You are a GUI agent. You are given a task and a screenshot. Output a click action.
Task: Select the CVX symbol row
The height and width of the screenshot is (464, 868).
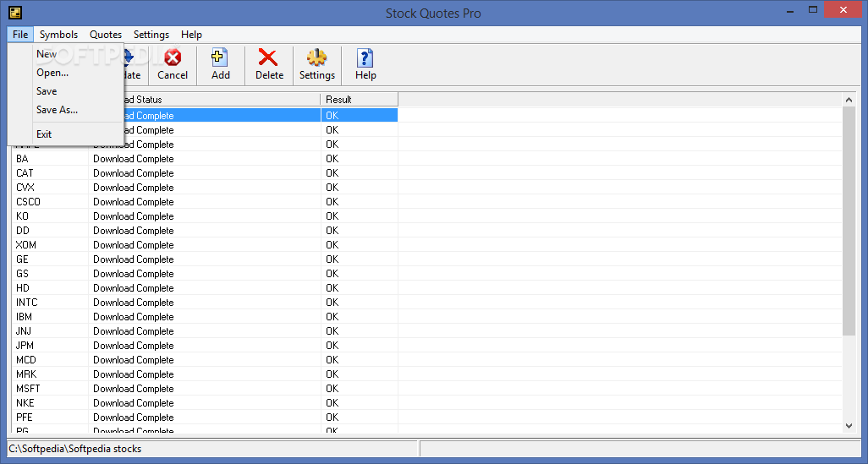[x=205, y=188]
